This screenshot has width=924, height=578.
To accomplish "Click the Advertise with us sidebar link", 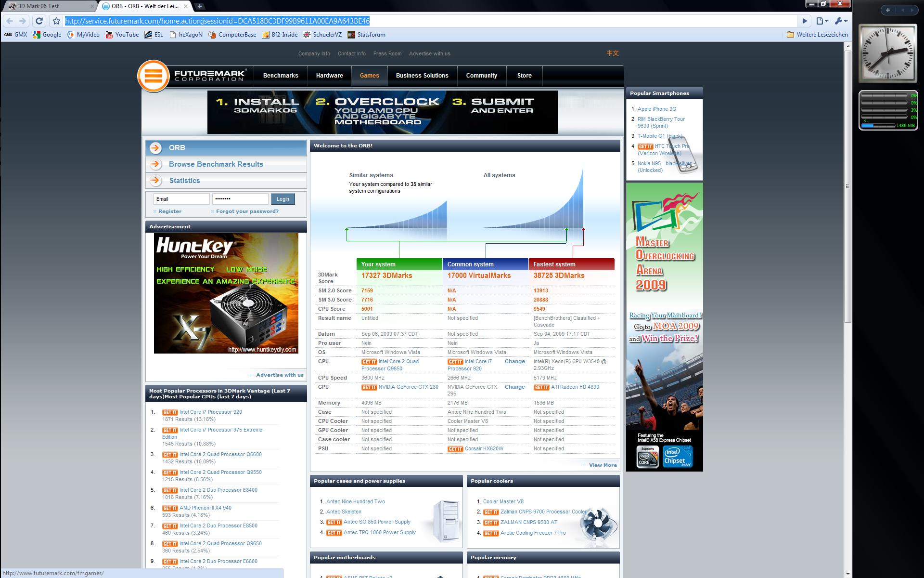I will (280, 375).
